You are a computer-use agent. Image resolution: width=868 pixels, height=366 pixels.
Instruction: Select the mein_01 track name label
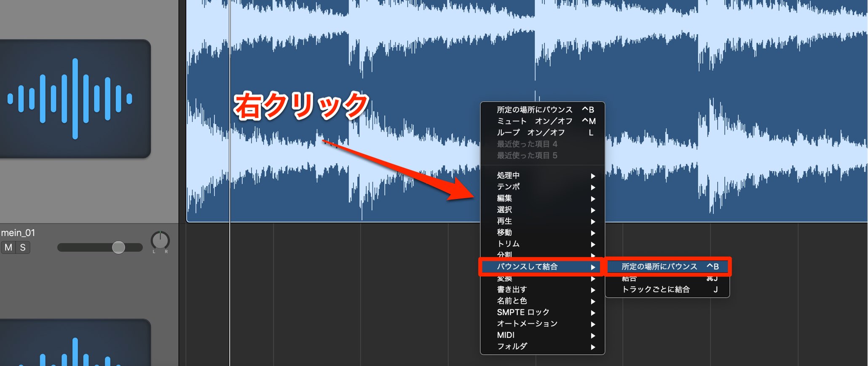[x=18, y=233]
